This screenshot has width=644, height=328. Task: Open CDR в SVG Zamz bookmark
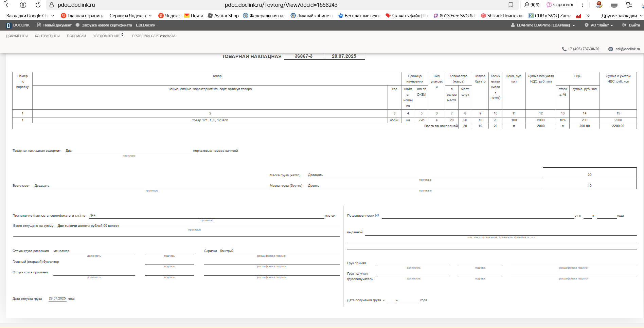(550, 16)
